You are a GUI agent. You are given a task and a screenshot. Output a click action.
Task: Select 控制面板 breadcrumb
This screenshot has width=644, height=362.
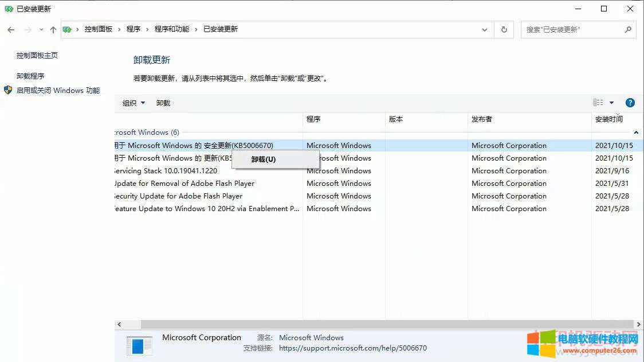pyautogui.click(x=98, y=29)
